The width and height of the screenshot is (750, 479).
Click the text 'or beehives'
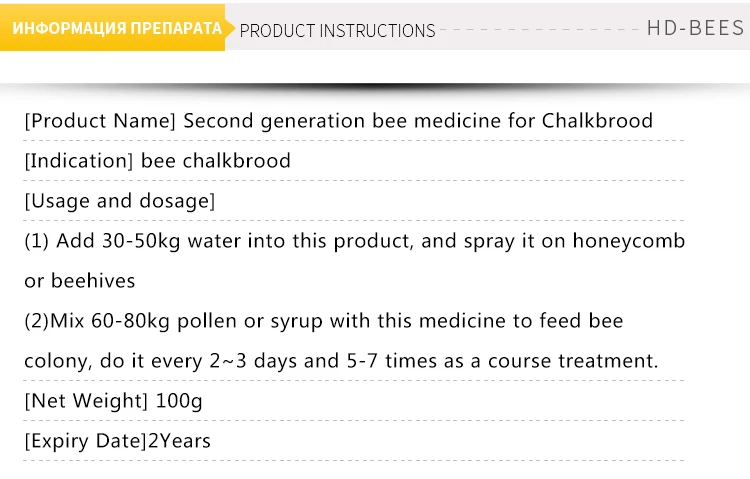point(79,281)
